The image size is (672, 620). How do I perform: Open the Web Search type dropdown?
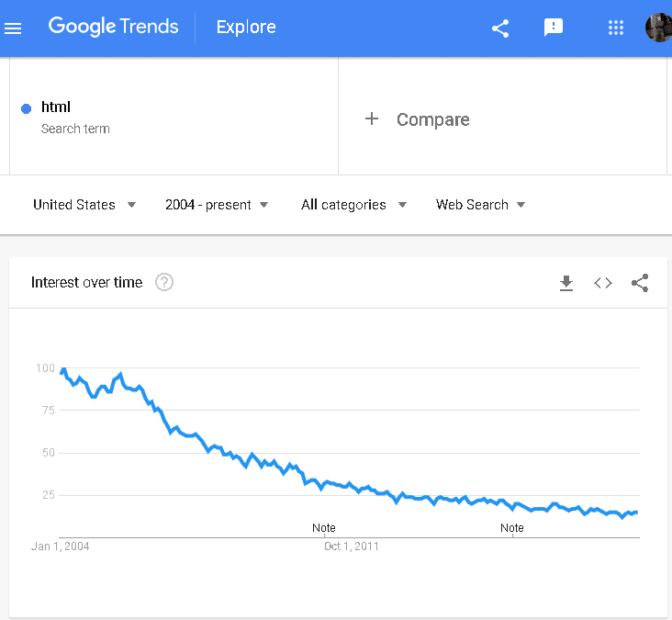click(480, 205)
